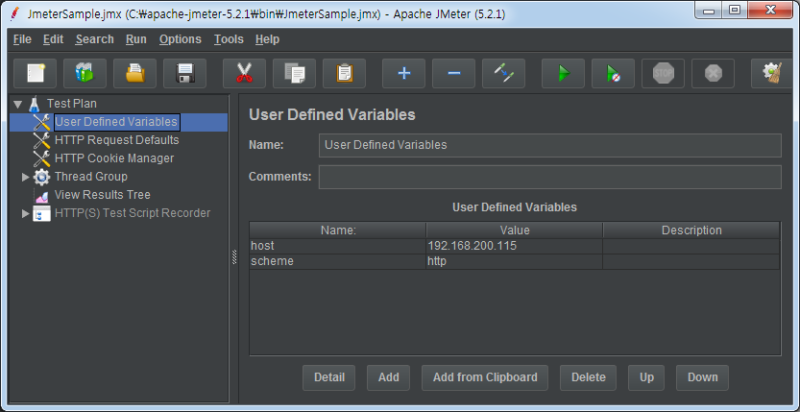Screen dimensions: 800x412
Task: Click the 'Name:' column header
Action: 338,230
